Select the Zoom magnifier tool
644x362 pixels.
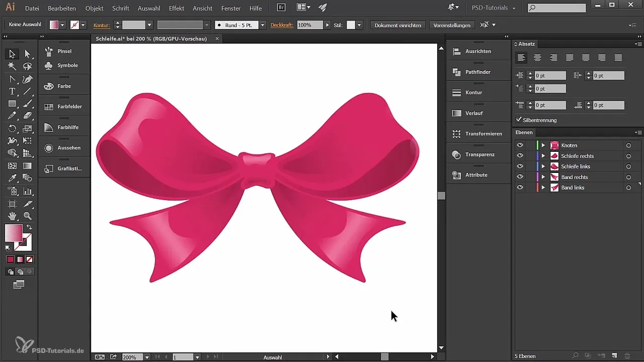click(28, 216)
